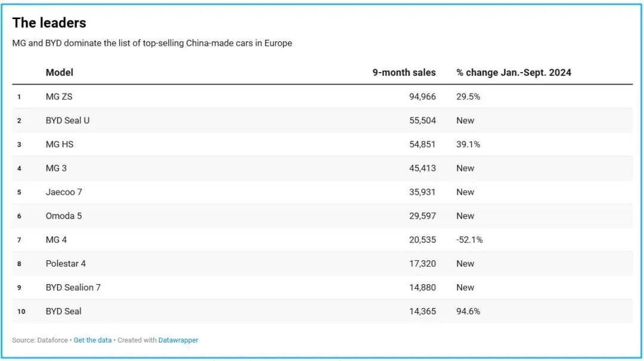Click the MG HS model cell
This screenshot has height=361, width=644.
tap(60, 144)
